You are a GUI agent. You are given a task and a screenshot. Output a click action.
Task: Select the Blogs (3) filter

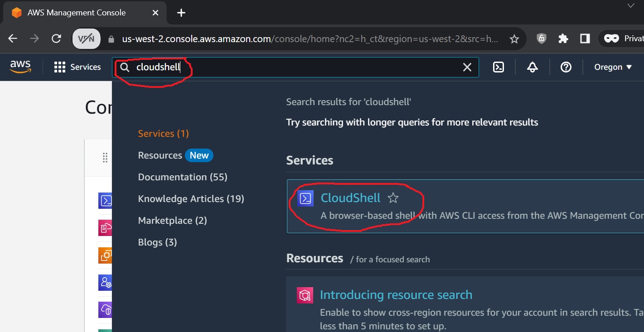[x=157, y=242]
